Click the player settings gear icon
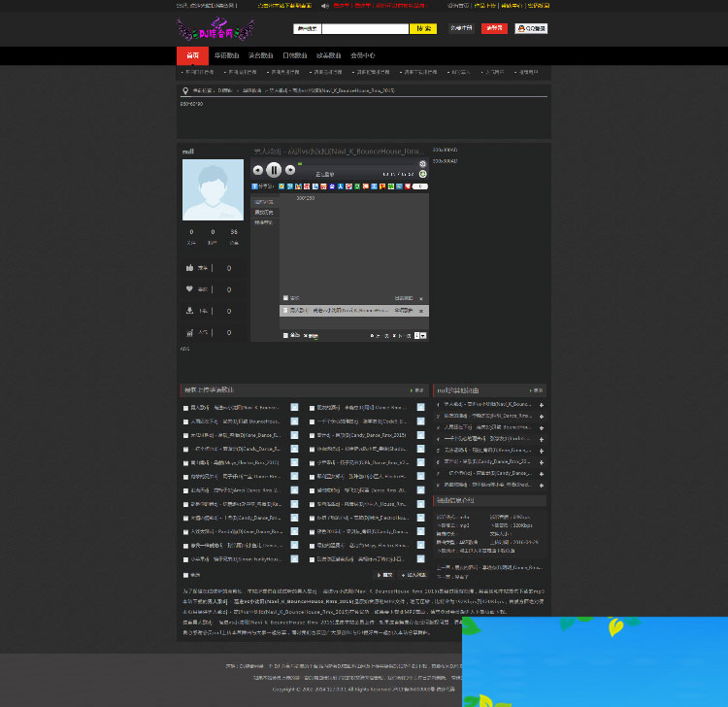Image resolution: width=728 pixels, height=707 pixels. [422, 164]
